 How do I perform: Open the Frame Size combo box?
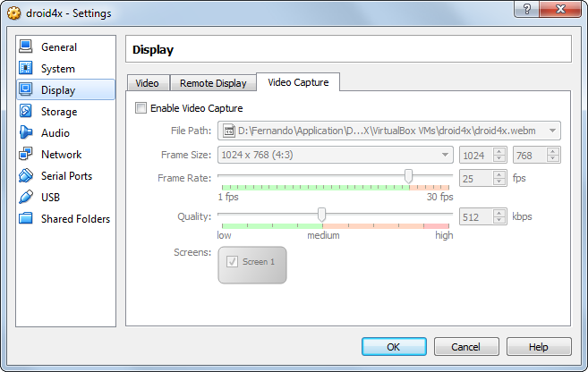point(336,155)
